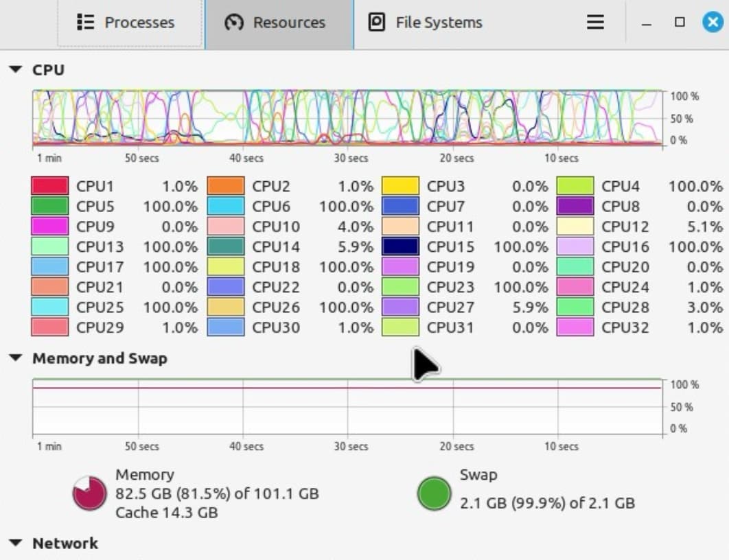The height and width of the screenshot is (560, 729).
Task: Click the File Systems disk icon
Action: tap(377, 23)
